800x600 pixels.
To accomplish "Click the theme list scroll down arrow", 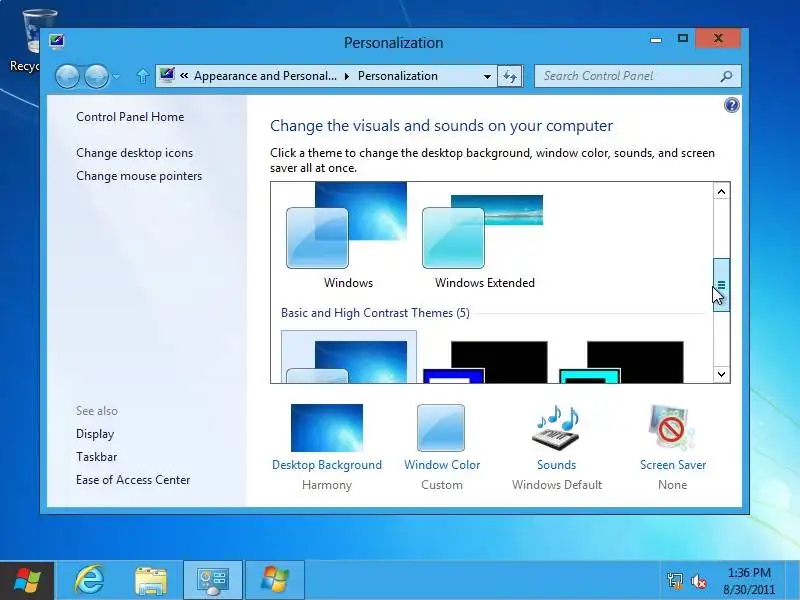I will pyautogui.click(x=721, y=374).
